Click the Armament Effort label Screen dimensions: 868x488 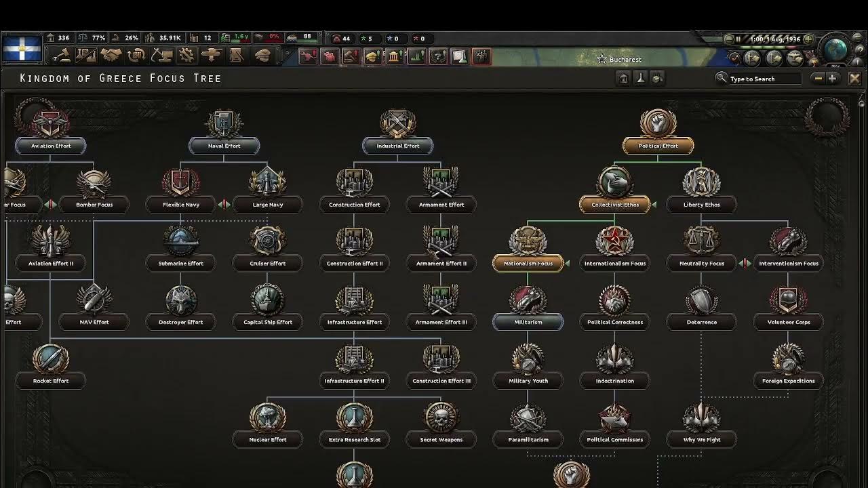click(441, 205)
